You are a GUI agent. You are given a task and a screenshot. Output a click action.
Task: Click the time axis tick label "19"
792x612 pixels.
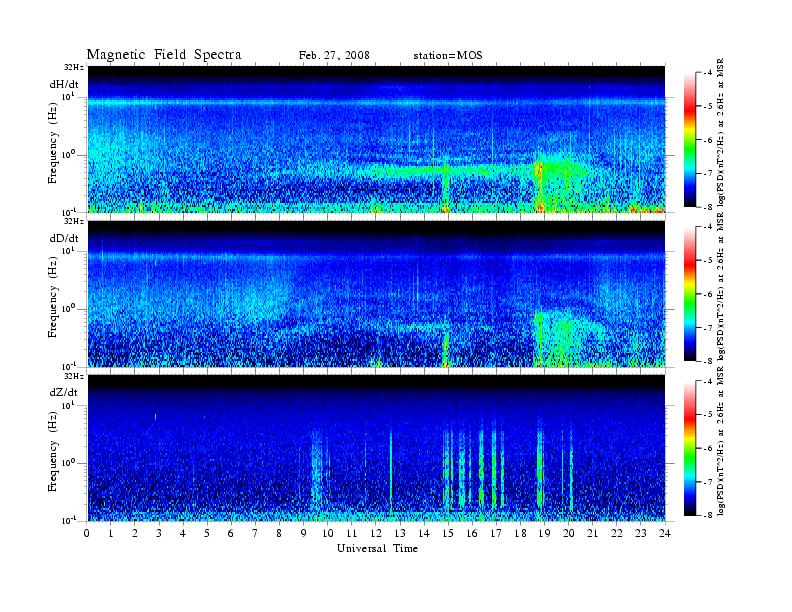(544, 534)
